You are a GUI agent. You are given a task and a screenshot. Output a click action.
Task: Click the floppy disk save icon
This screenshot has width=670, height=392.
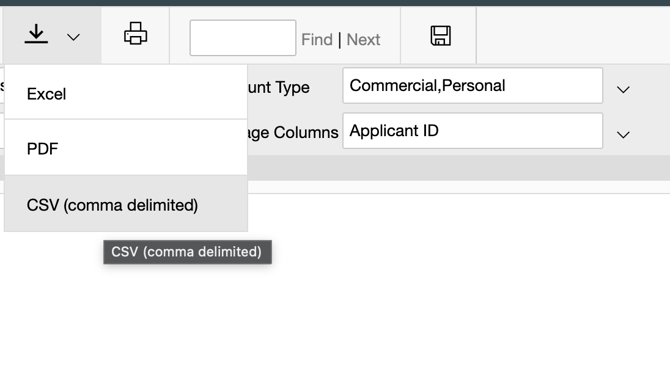pos(441,35)
